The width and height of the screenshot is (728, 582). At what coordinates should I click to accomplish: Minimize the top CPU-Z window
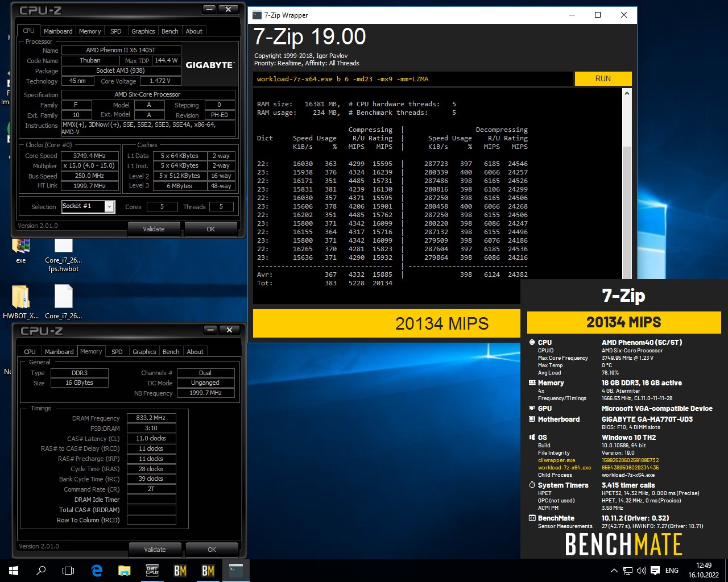coord(209,10)
